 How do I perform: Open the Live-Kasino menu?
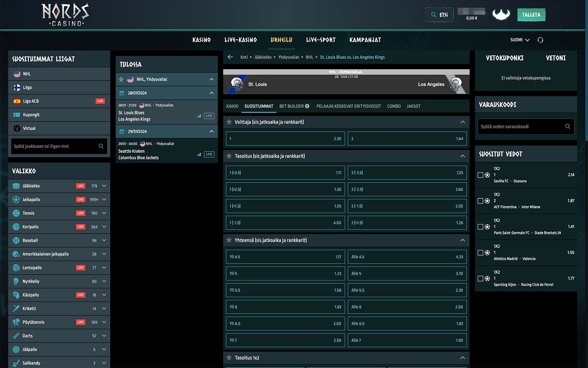[241, 40]
